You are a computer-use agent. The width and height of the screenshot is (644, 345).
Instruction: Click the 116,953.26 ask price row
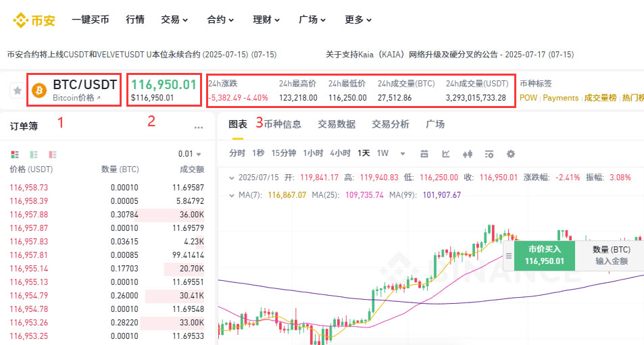(107, 323)
